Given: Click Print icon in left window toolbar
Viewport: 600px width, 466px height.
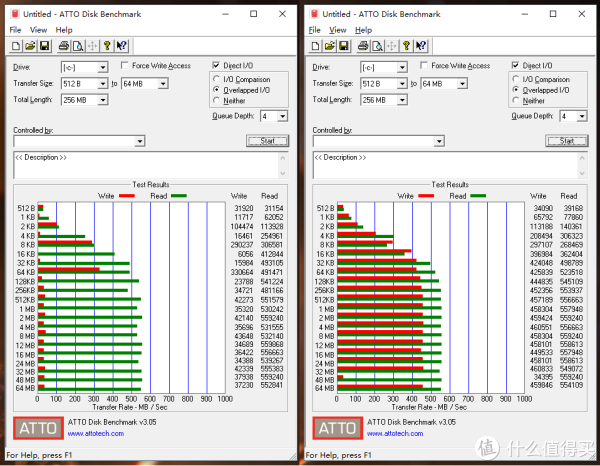Looking at the screenshot, I should coord(64,46).
